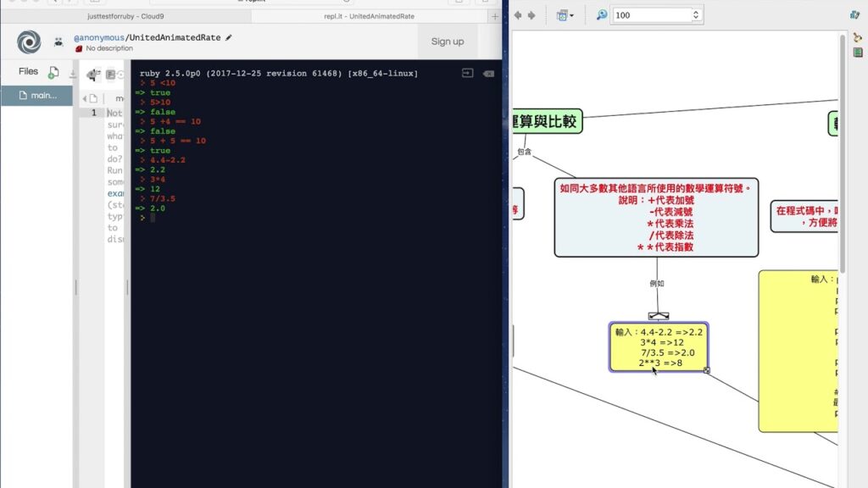This screenshot has height=488, width=868.
Task: Click the ruby 2.5.0p0 version line
Action: [x=279, y=74]
